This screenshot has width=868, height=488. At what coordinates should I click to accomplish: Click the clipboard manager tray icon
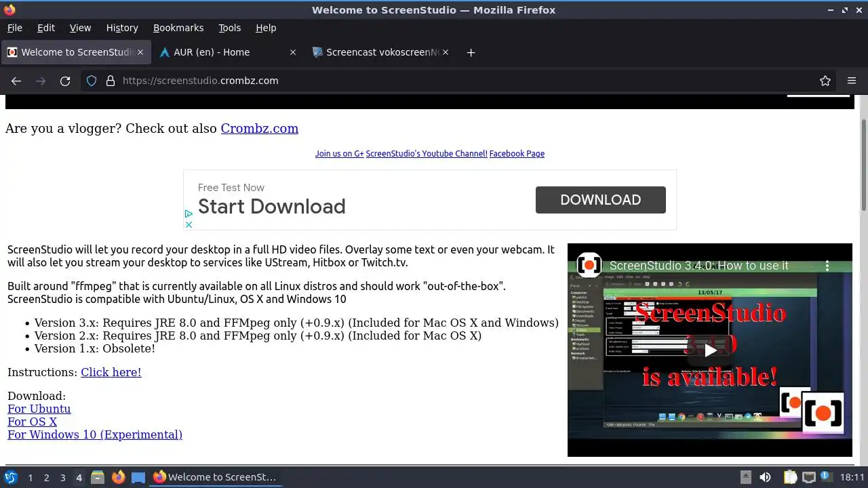tap(790, 477)
